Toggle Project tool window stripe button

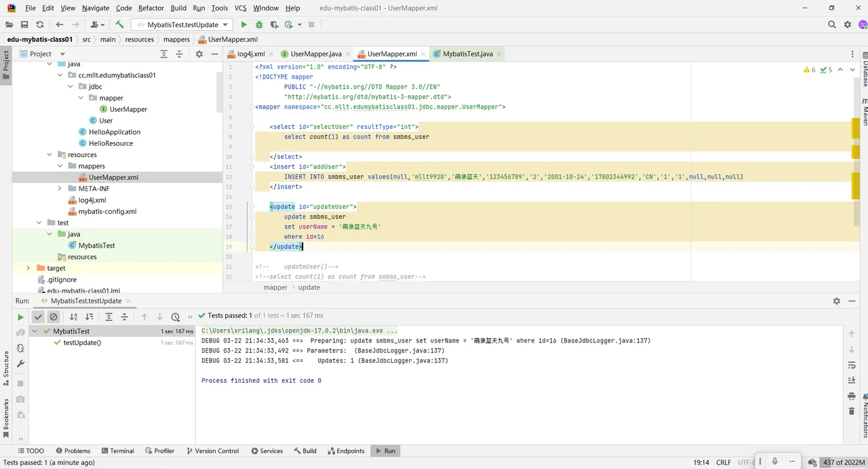pos(6,65)
